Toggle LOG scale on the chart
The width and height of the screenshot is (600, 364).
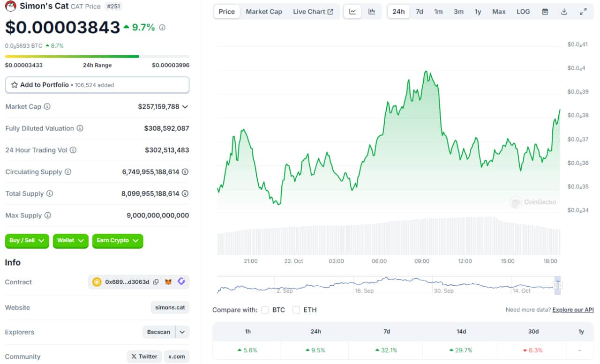pos(523,12)
